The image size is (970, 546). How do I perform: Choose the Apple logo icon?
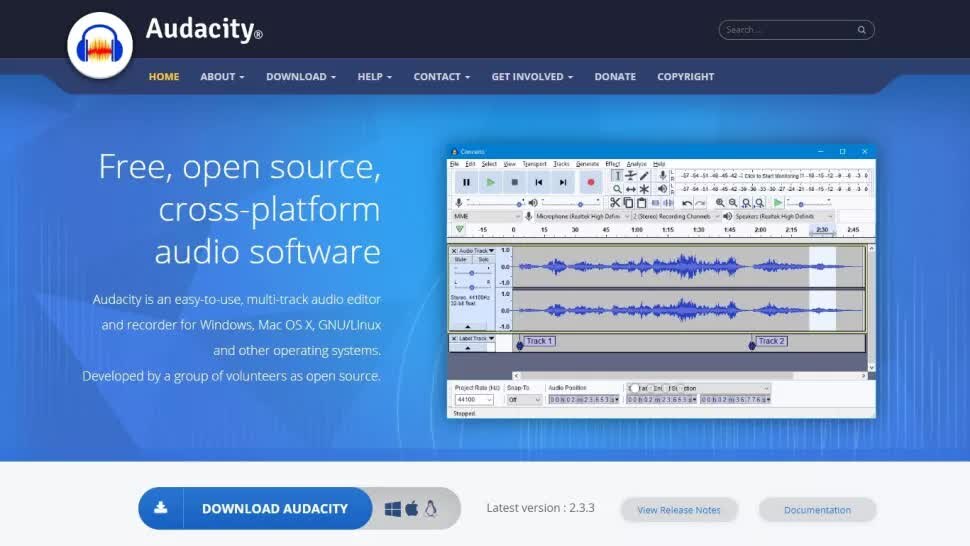click(411, 508)
